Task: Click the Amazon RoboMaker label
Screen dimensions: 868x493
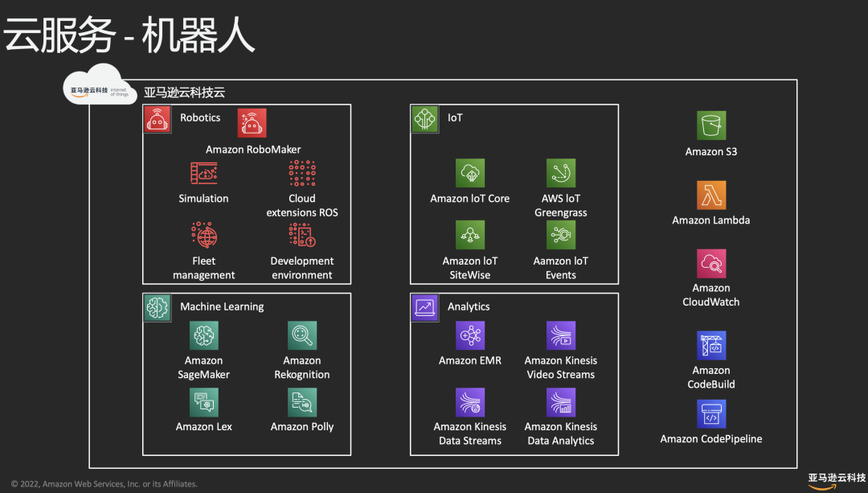Action: point(253,150)
